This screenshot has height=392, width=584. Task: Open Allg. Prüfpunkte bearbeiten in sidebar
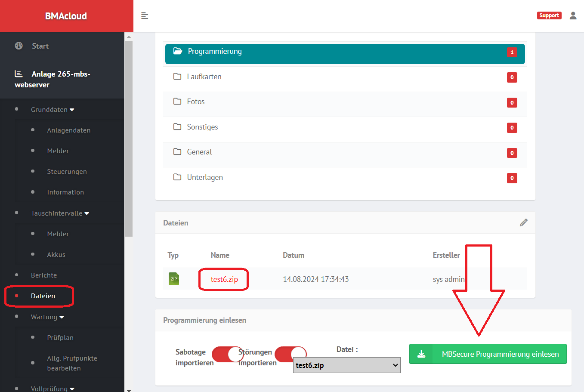72,363
